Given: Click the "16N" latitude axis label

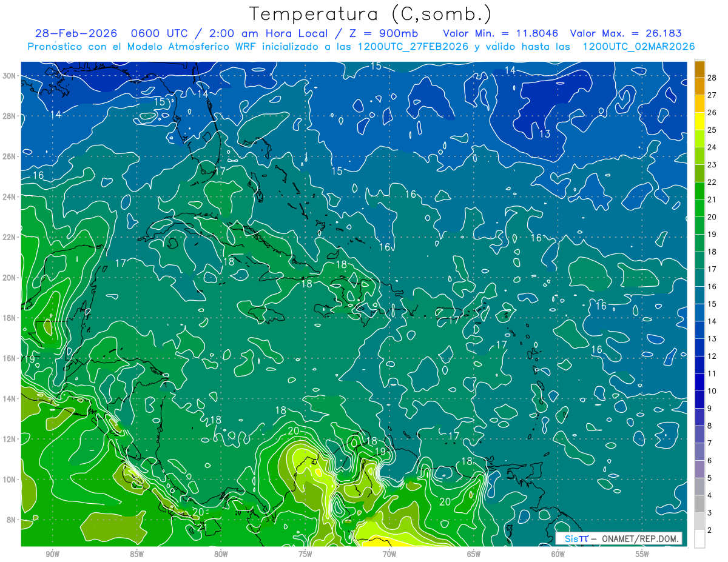Looking at the screenshot, I should 10,358.
